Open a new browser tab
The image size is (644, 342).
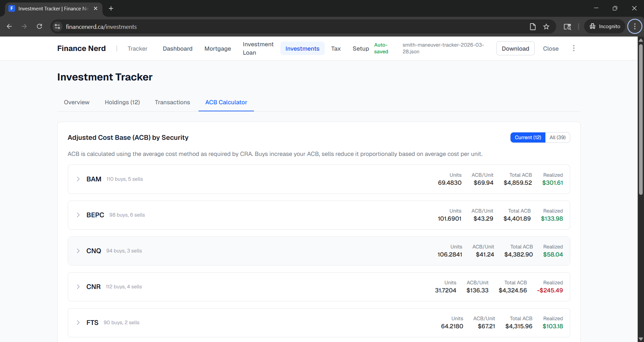[x=111, y=8]
